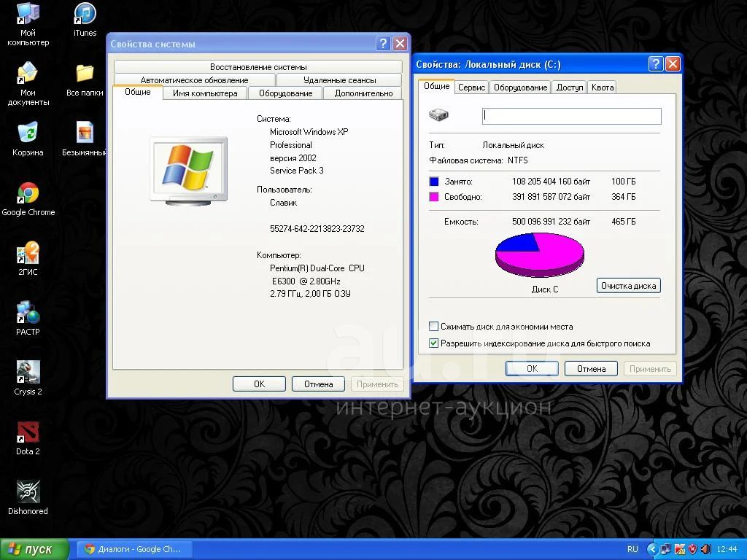Switch to the Квота tab

pos(602,87)
